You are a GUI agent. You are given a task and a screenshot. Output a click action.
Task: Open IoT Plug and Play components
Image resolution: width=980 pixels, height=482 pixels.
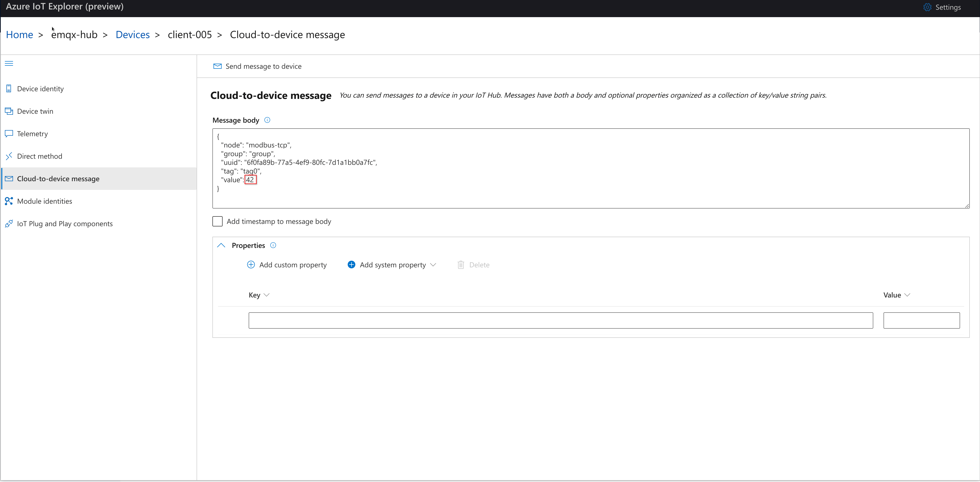click(x=65, y=223)
